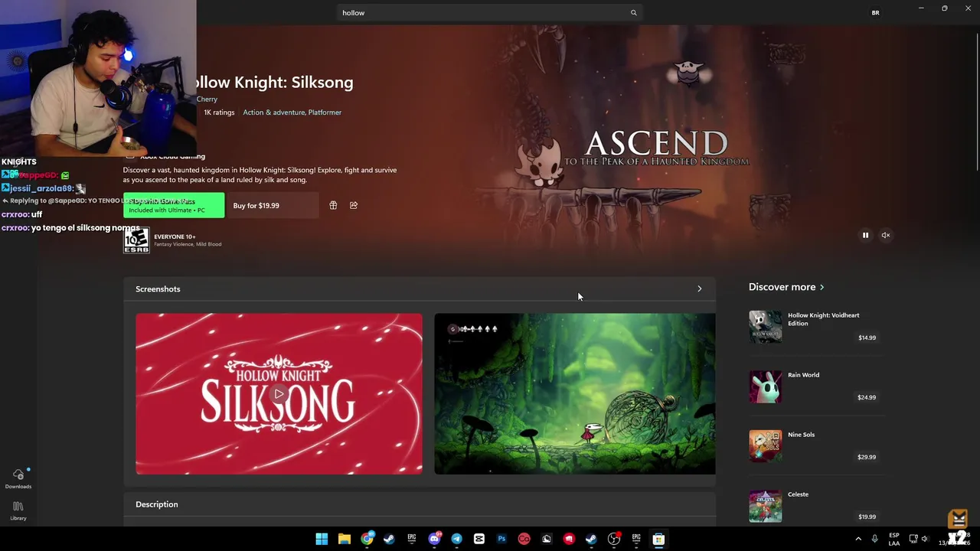Click the volume speaker tray icon
The image size is (980, 551).
[924, 539]
